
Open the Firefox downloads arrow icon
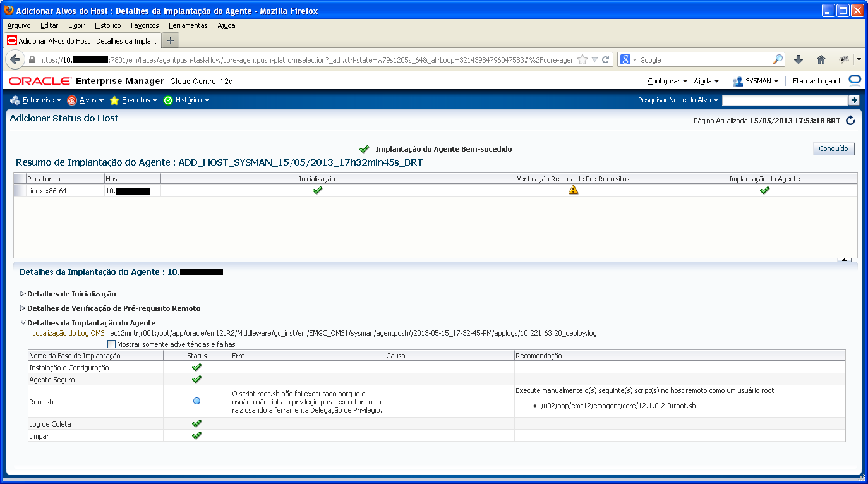tap(799, 59)
